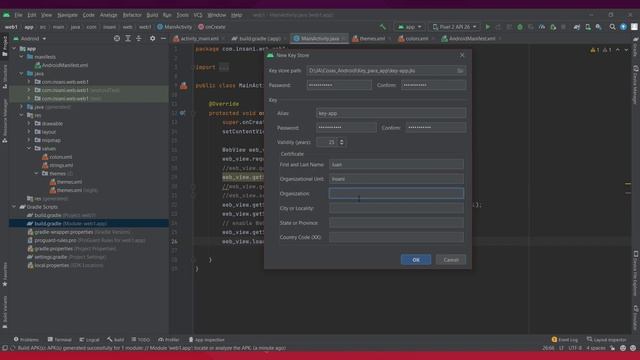Collapse the values folder node
This screenshot has width=640, height=360.
click(x=29, y=149)
